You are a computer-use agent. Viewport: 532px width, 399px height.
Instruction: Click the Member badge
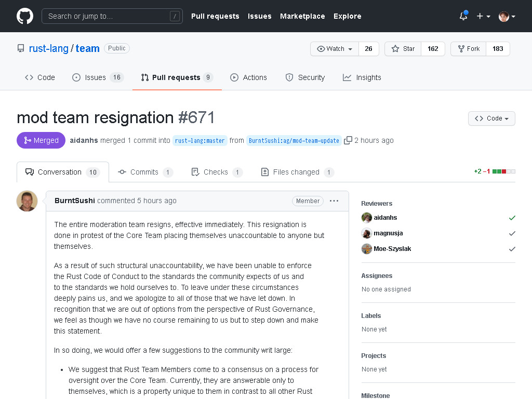pyautogui.click(x=308, y=201)
